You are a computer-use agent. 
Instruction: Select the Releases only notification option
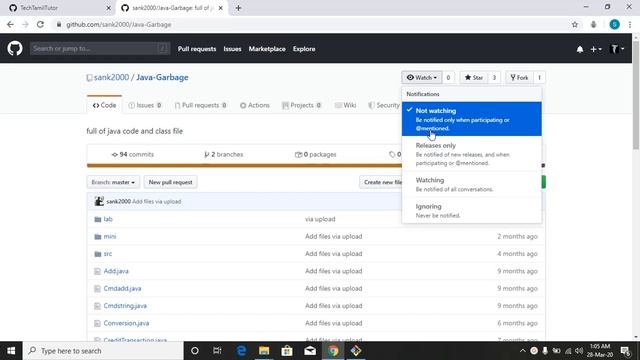click(x=471, y=153)
